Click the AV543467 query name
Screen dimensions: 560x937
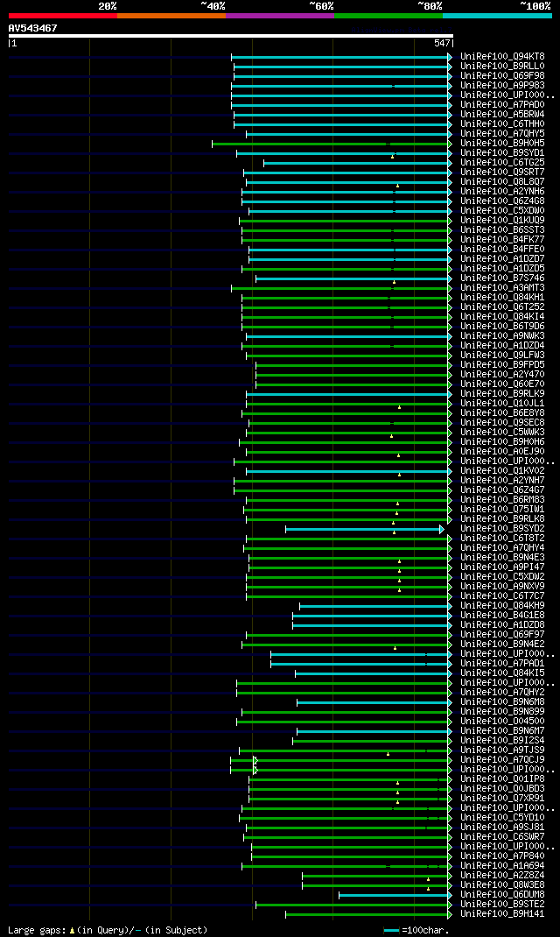click(x=33, y=28)
